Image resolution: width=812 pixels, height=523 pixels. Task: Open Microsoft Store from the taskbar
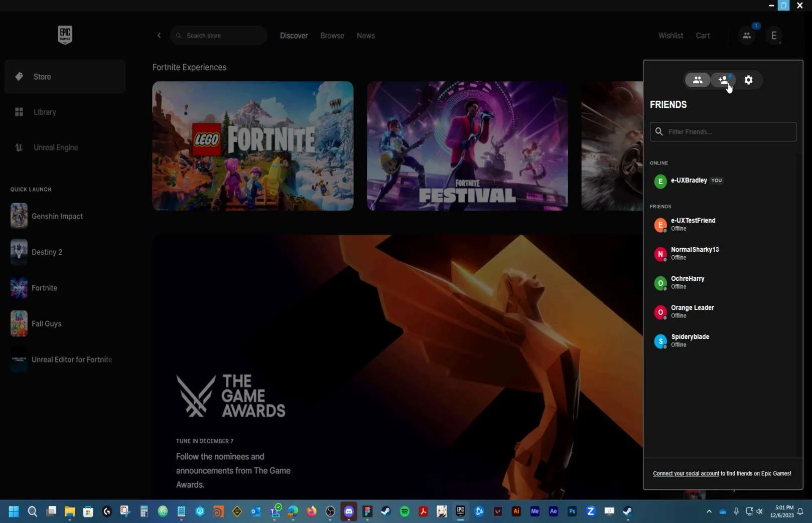point(88,511)
